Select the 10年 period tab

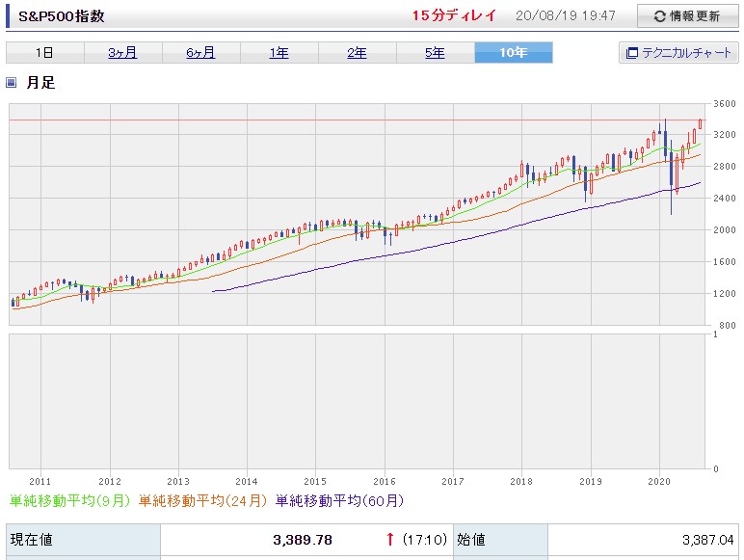(x=514, y=53)
